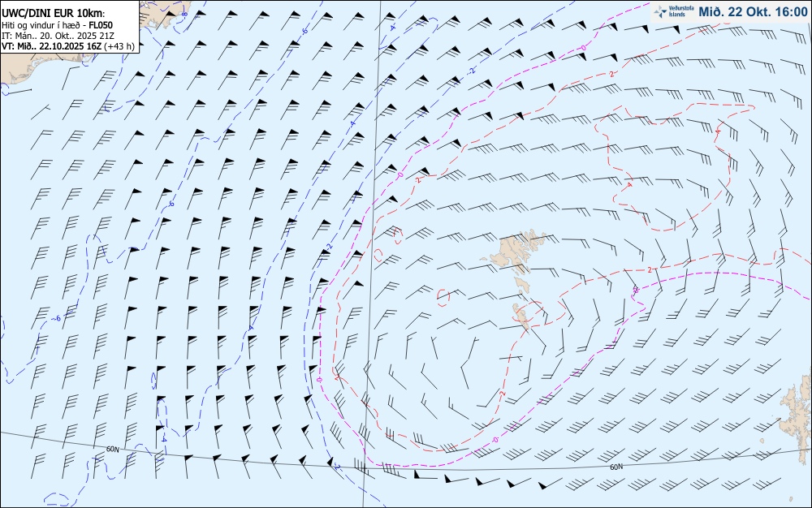This screenshot has height=508, width=812.
Task: Select the 'Mið. 22 Okt. 16:00' timestamp
Action: tap(753, 11)
